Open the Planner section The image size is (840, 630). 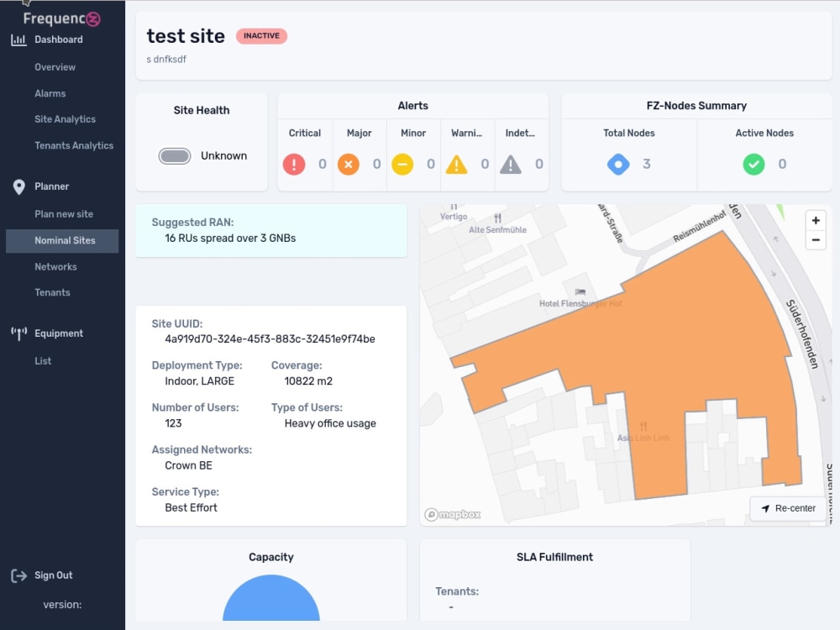pyautogui.click(x=52, y=187)
